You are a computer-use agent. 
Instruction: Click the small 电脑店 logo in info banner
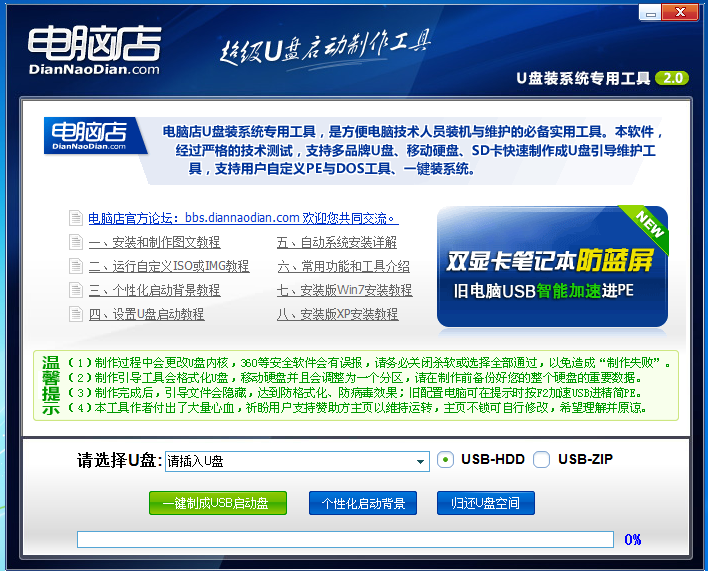[94, 135]
